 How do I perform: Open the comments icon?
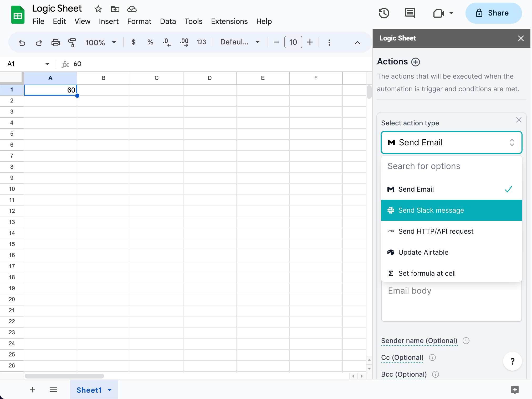click(410, 13)
